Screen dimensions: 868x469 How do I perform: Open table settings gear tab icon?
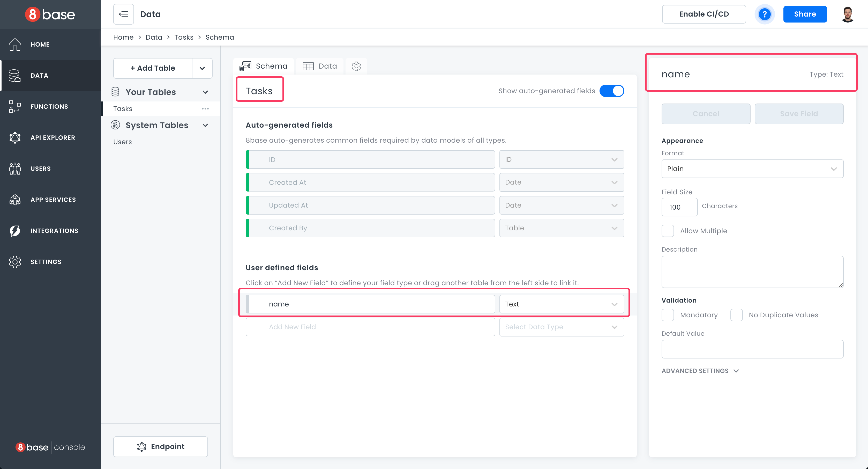(x=356, y=66)
